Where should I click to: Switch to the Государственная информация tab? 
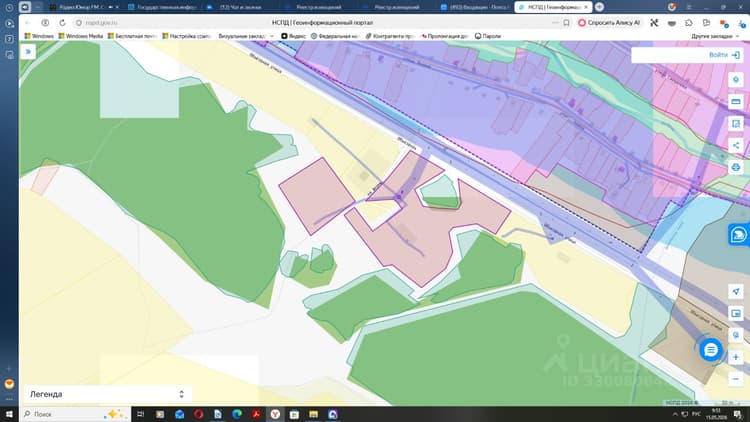163,7
